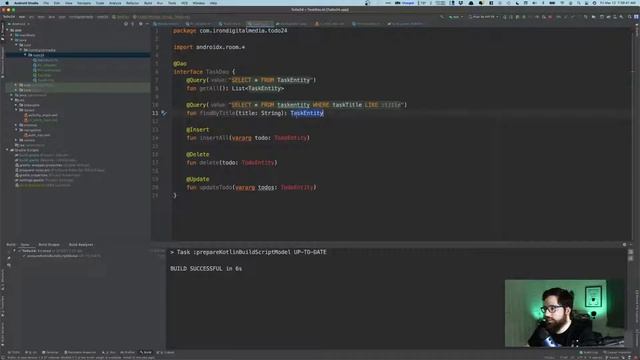The width and height of the screenshot is (640, 360).
Task: Open the device selector dropdown
Action: tap(483, 17)
